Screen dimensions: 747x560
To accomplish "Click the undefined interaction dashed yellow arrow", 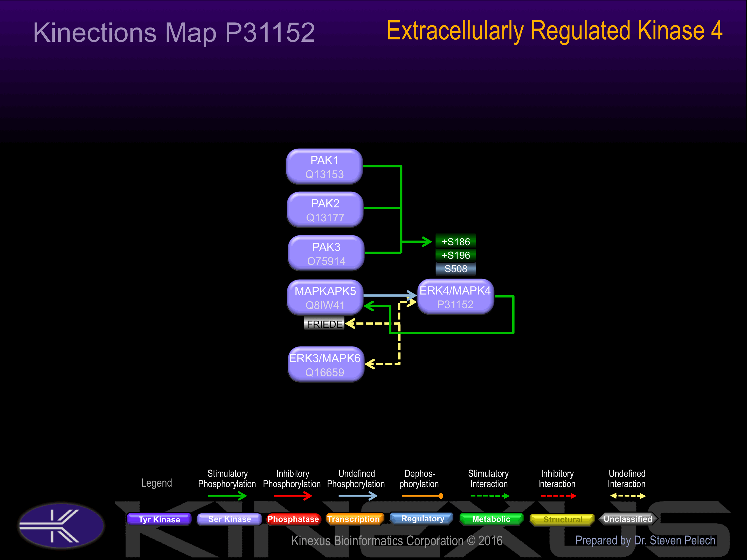I will tap(628, 495).
